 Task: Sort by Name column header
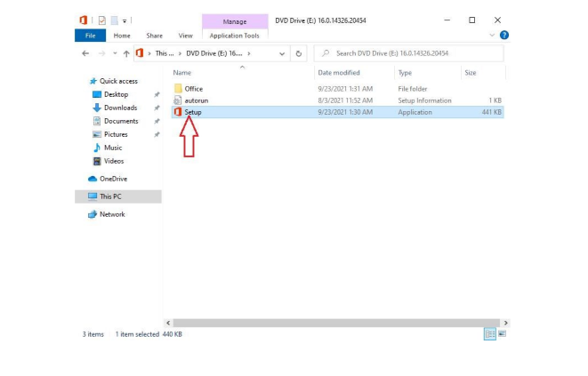[x=182, y=73]
